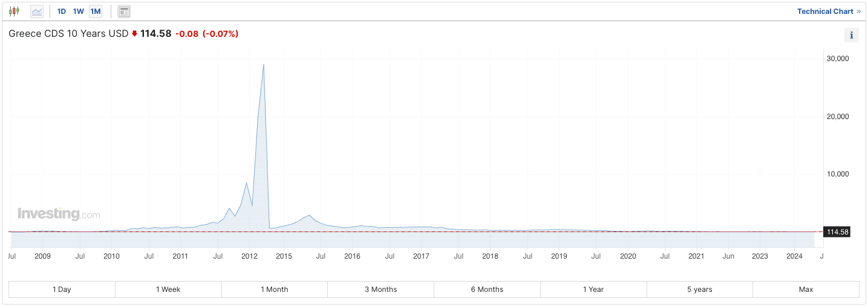Select the area chart type icon
Viewport: 868px width, 307px height.
37,11
